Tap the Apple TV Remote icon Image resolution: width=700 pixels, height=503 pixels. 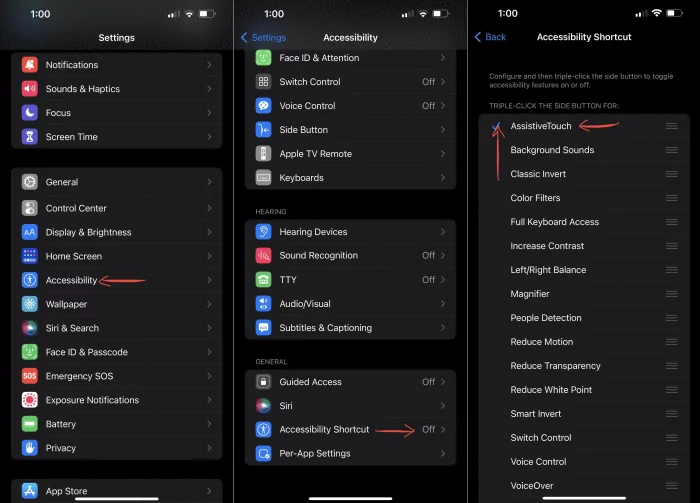(263, 154)
